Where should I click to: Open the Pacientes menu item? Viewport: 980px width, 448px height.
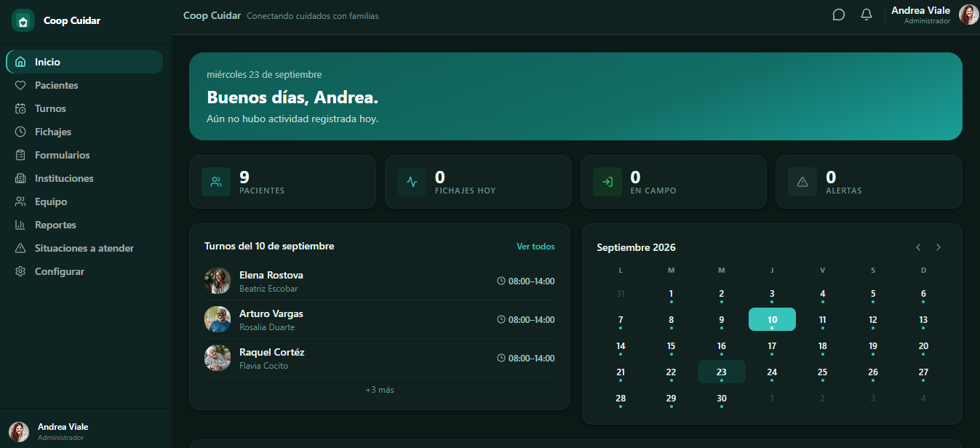pyautogui.click(x=84, y=85)
